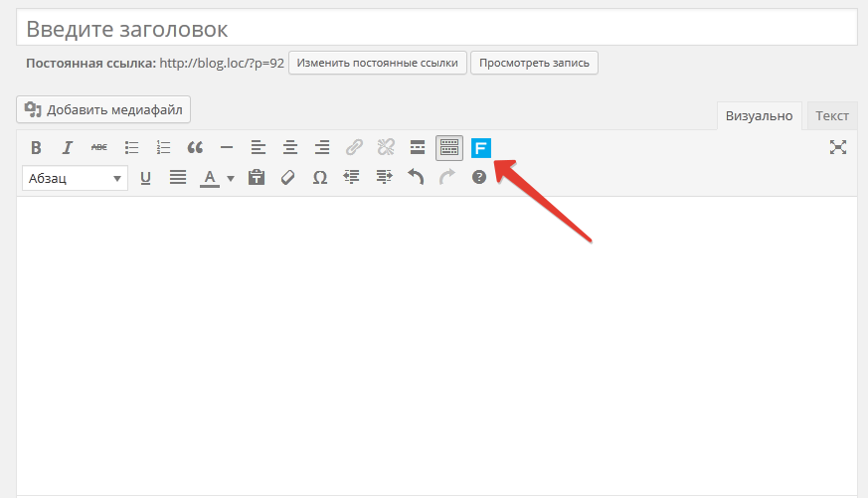Screen dimensions: 868x498
Task: Insert a bulleted list
Action: pos(131,148)
